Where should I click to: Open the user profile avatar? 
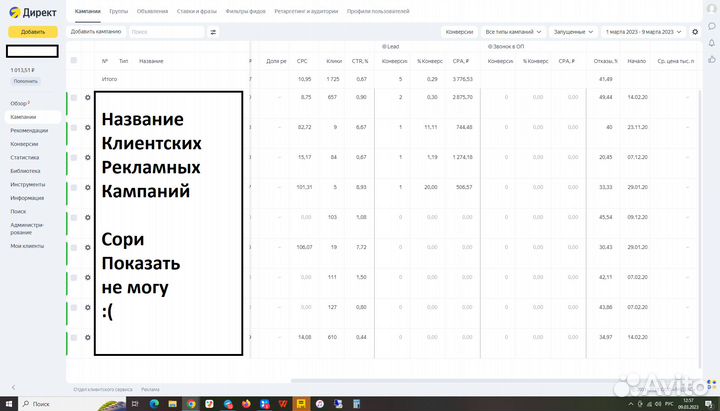pyautogui.click(x=711, y=10)
